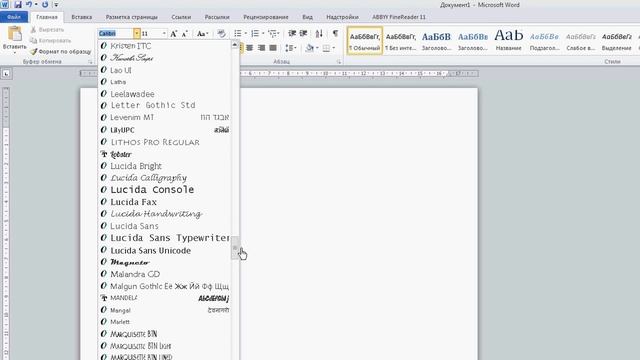Viewport: 640px width, 360px height.
Task: Click the Numbering list icon
Action: [255, 33]
